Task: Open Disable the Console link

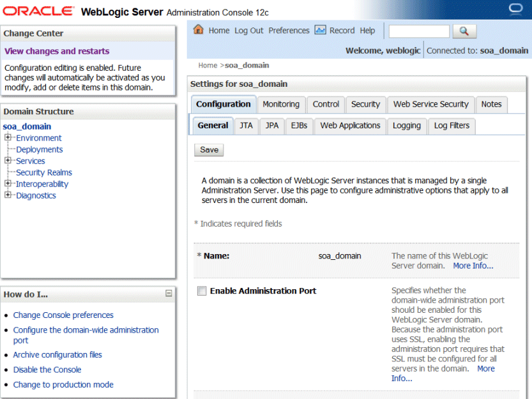Action: (47, 370)
